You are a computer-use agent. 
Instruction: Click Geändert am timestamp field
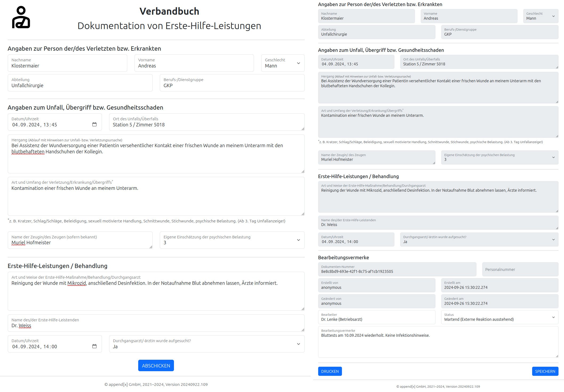[500, 301]
